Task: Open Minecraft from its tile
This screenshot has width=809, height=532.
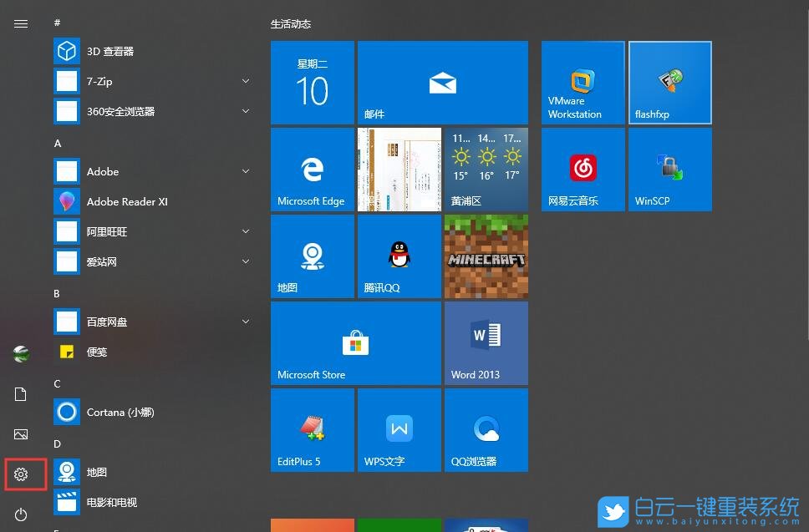Action: [486, 256]
